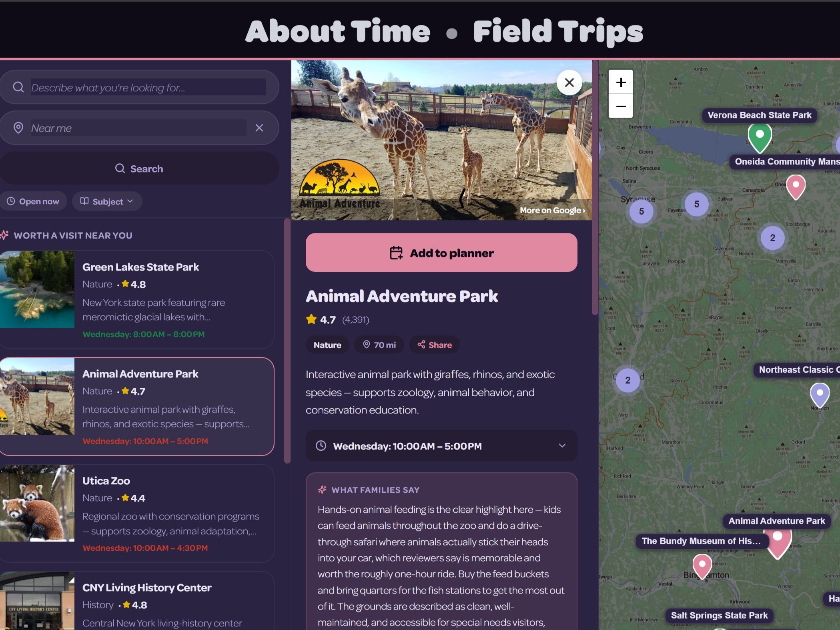
Task: Open the CNY Living History Center card
Action: coord(137,600)
